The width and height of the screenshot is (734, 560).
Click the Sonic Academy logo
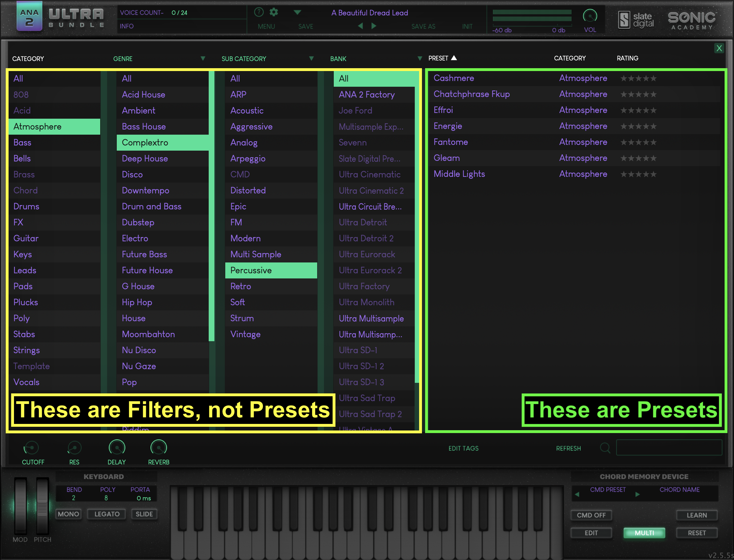692,21
